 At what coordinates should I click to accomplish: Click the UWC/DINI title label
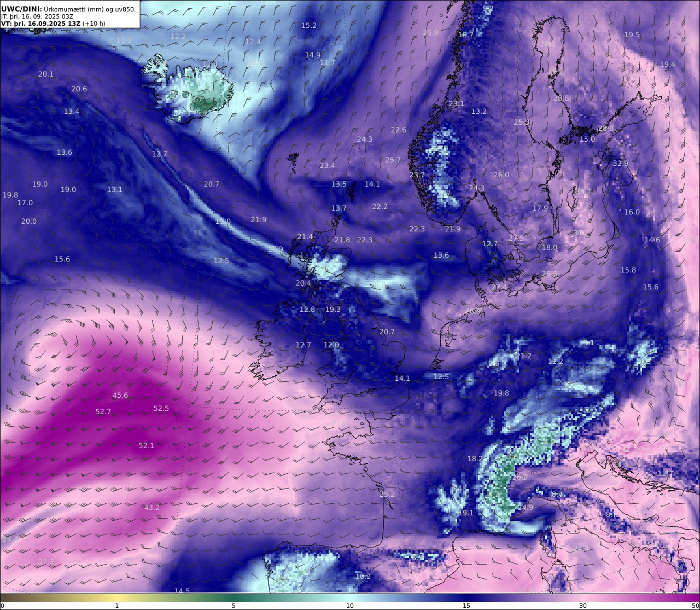[21, 9]
